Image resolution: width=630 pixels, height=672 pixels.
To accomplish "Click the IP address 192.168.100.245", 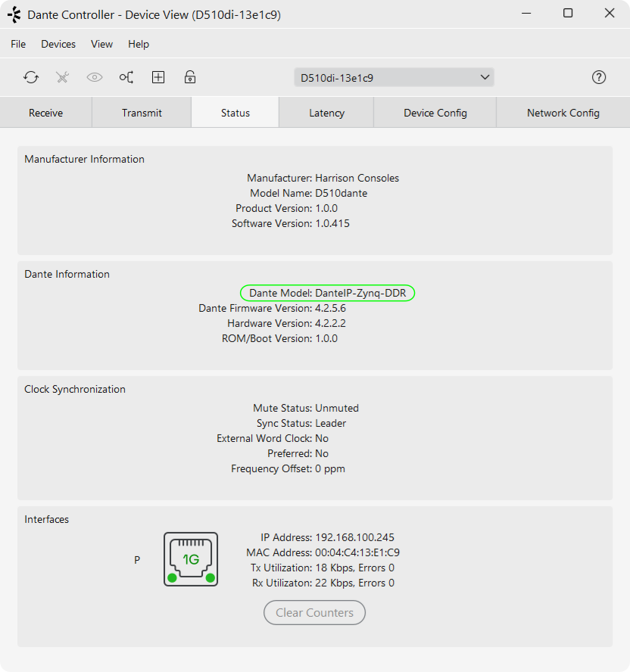I will [x=354, y=537].
